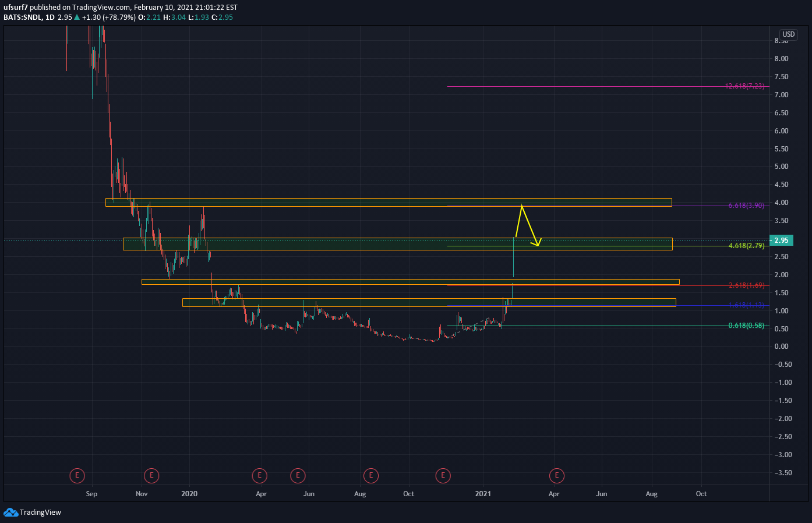The image size is (812, 523).
Task: Select the 4.618(2.79) Fibonacci label
Action: 746,246
